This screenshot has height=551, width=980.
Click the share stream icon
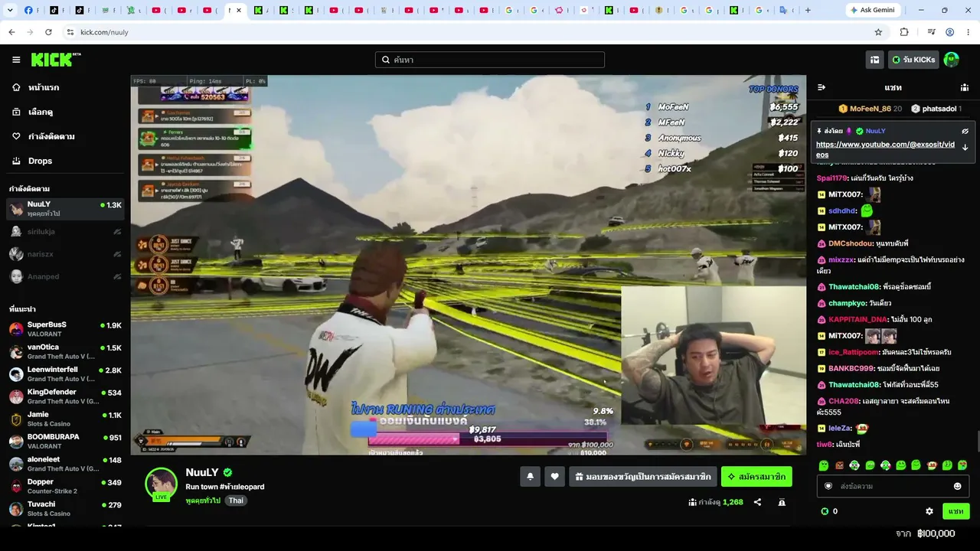click(757, 502)
